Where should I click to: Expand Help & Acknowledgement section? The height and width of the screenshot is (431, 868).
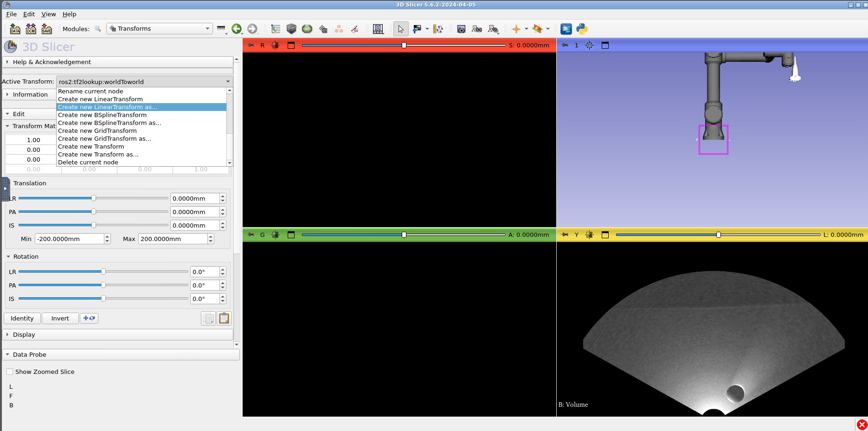pos(117,62)
